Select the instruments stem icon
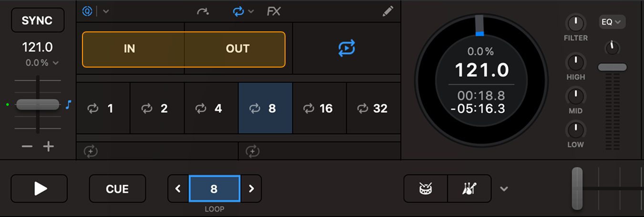The image size is (644, 217). coord(470,189)
